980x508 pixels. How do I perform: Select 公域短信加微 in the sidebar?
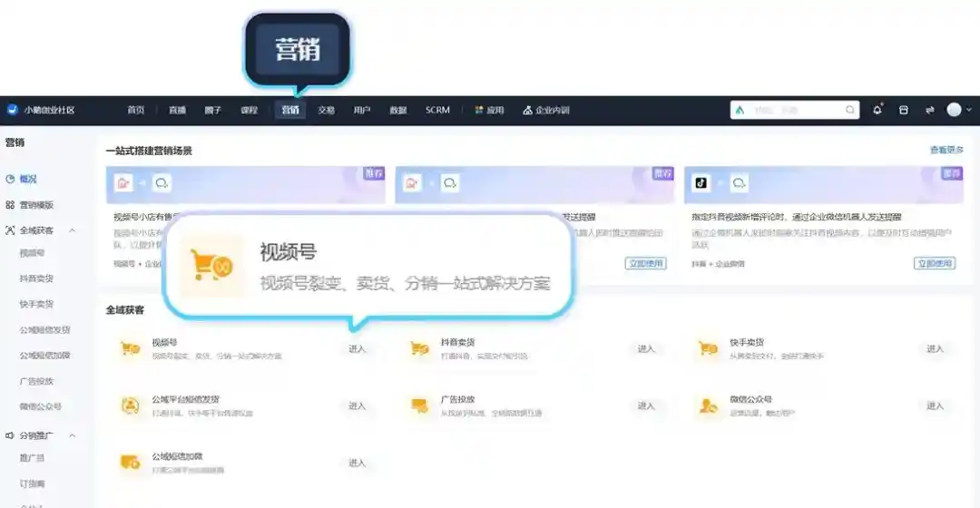point(44,355)
